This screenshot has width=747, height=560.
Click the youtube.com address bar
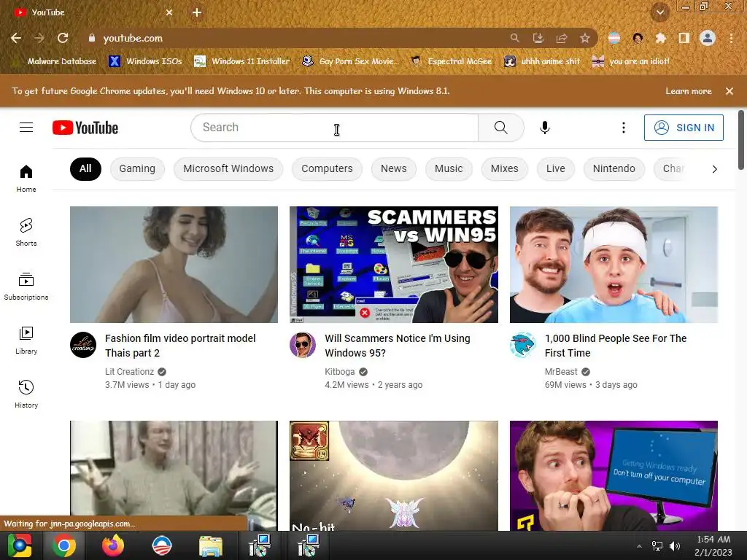coord(295,38)
